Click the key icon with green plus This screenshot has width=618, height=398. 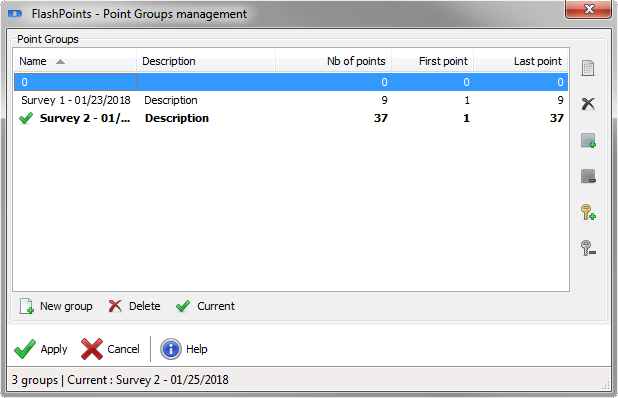[x=588, y=212]
